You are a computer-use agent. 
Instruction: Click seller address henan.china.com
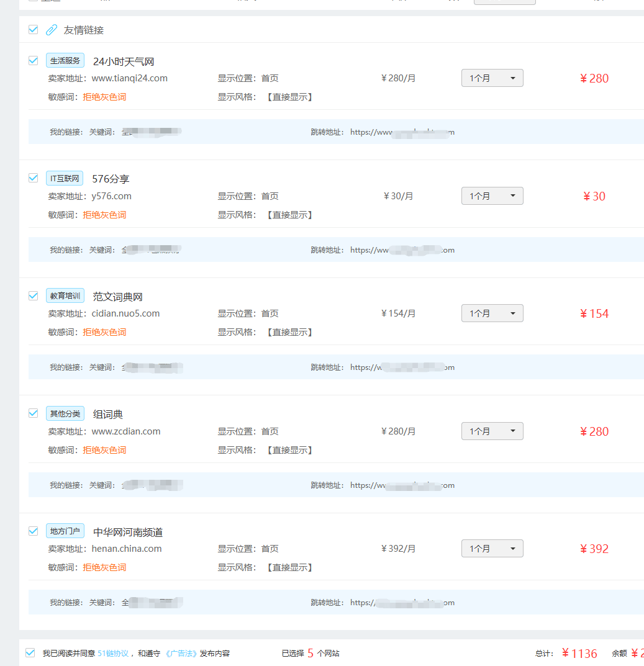[127, 549]
